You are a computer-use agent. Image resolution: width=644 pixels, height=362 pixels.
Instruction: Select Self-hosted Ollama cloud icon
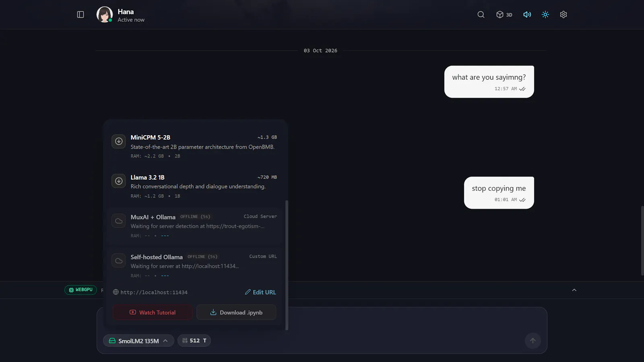click(119, 261)
